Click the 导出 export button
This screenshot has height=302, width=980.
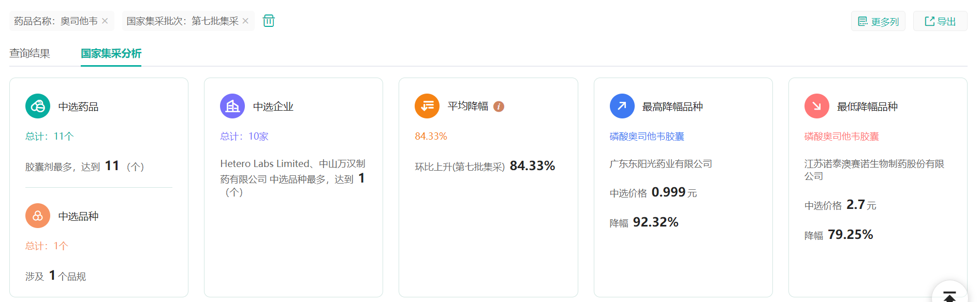[940, 21]
